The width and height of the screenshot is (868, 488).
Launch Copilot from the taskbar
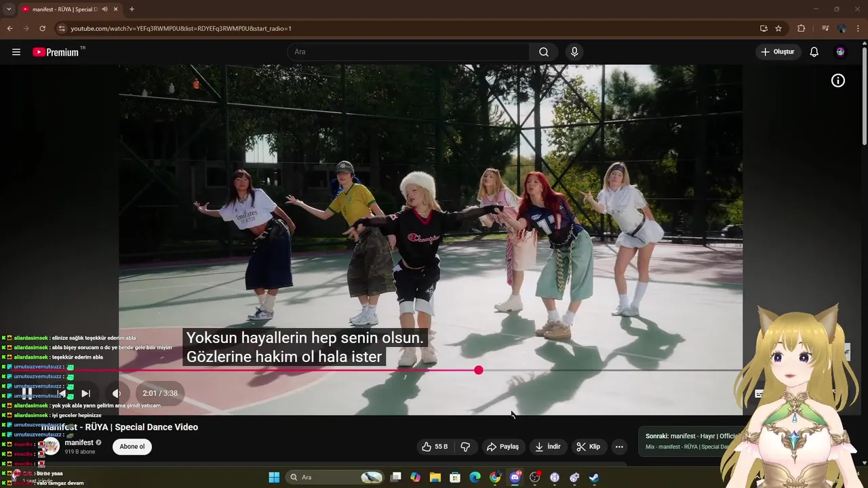coord(415,477)
